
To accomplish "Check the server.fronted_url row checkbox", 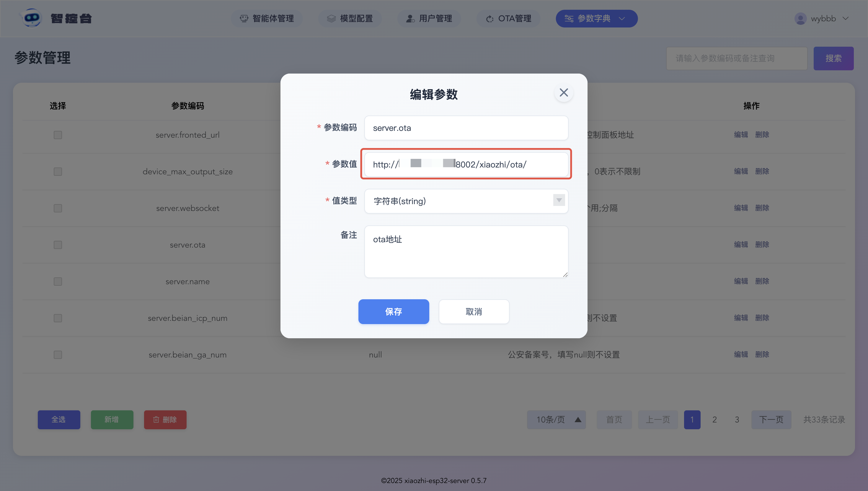I will pyautogui.click(x=58, y=135).
